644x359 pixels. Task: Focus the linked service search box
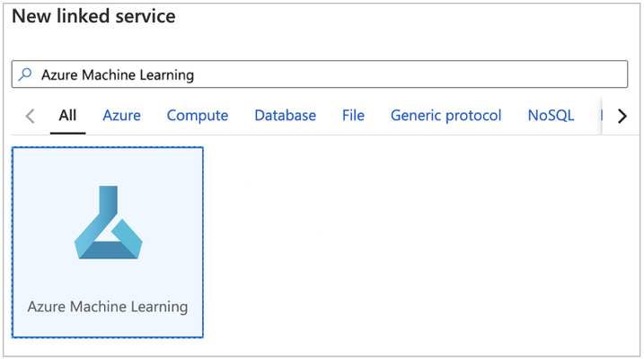(320, 74)
